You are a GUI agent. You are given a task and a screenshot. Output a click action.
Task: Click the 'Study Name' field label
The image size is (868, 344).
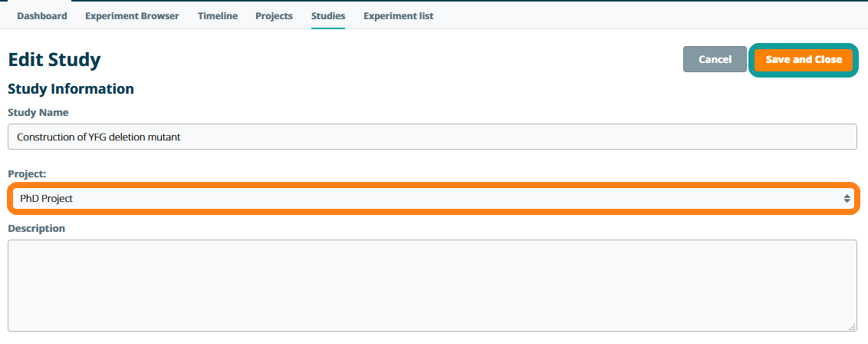[38, 113]
